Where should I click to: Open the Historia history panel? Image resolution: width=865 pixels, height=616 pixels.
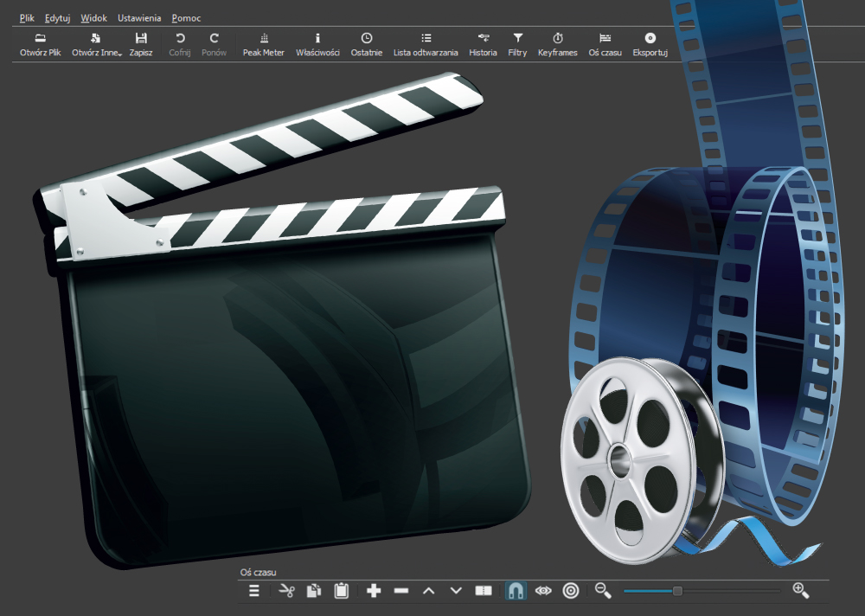coord(483,44)
